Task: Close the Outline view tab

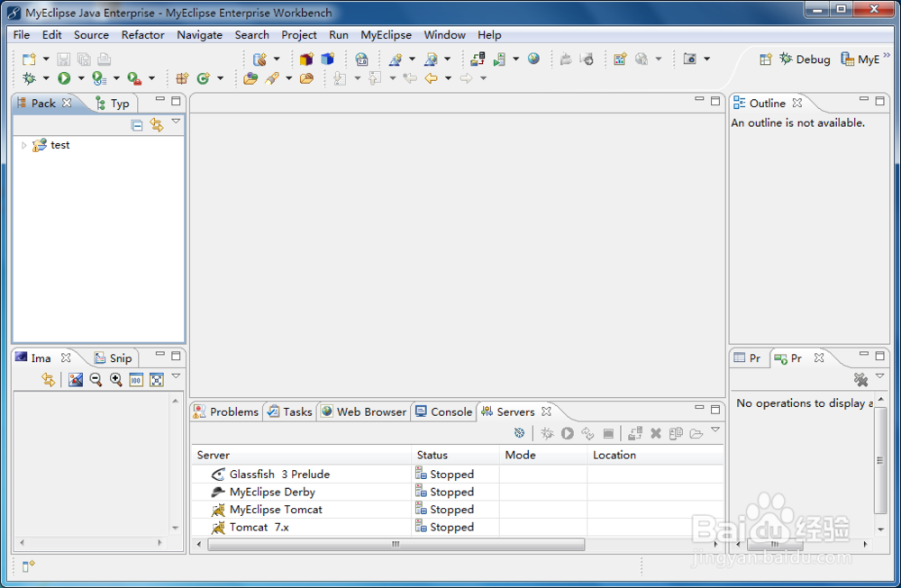Action: (x=797, y=103)
